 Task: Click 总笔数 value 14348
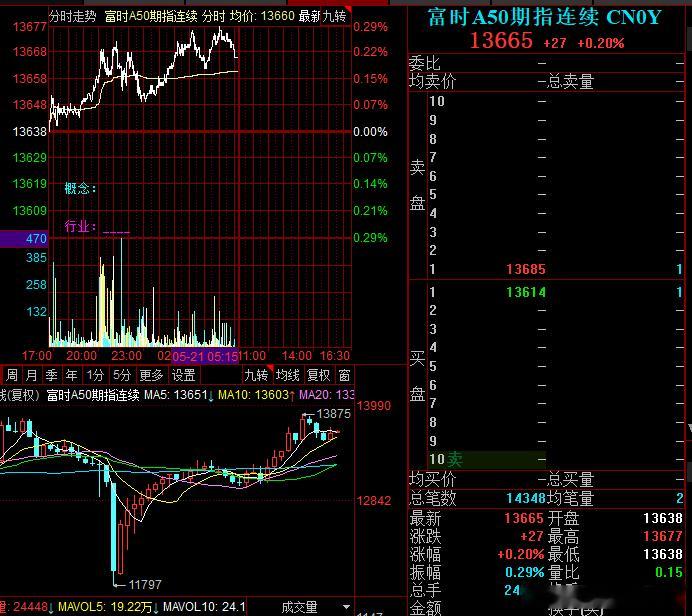tap(526, 498)
